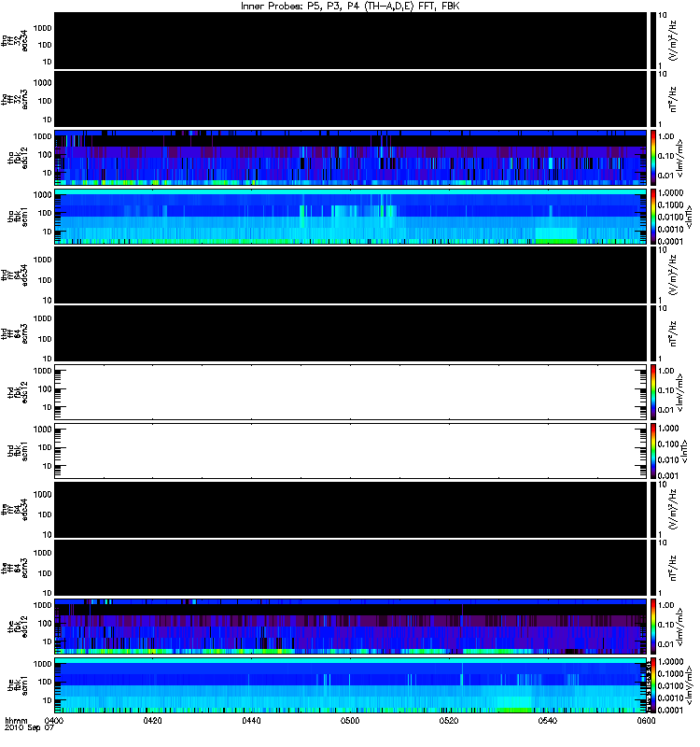
Task: Click the rainbow color bar beside the fbk edc12
Action: pyautogui.click(x=652, y=627)
